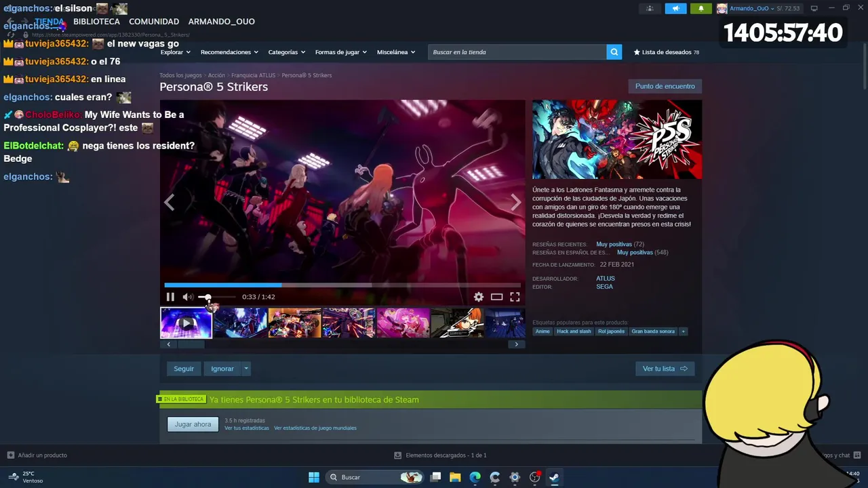Expand the Formas de jugar menu
The height and width of the screenshot is (488, 868).
341,52
